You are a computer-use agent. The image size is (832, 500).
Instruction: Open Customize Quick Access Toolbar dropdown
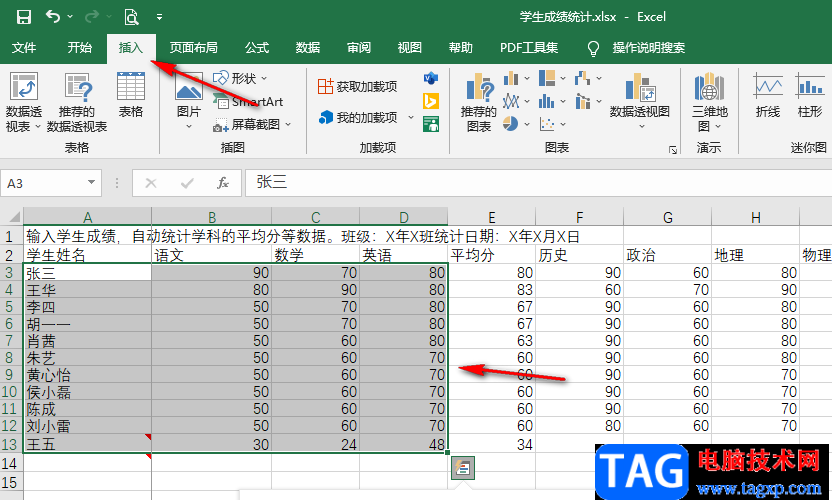pyautogui.click(x=159, y=17)
